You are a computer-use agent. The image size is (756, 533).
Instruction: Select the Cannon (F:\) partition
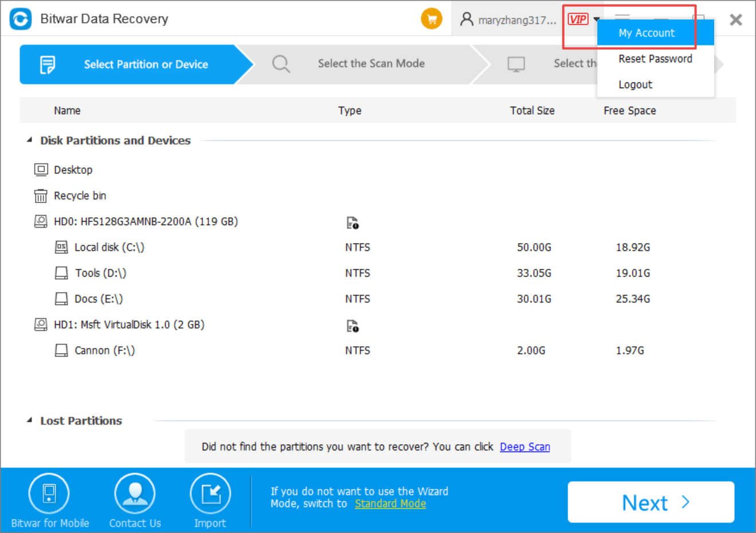104,350
